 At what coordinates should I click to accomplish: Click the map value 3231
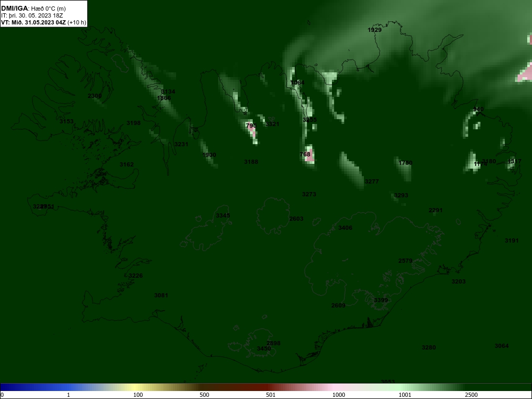pos(181,144)
